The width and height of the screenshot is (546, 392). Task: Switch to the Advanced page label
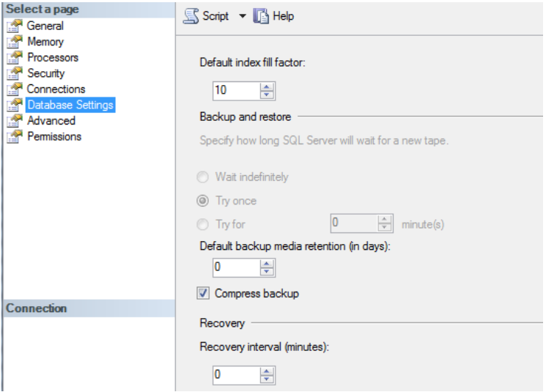tap(51, 121)
